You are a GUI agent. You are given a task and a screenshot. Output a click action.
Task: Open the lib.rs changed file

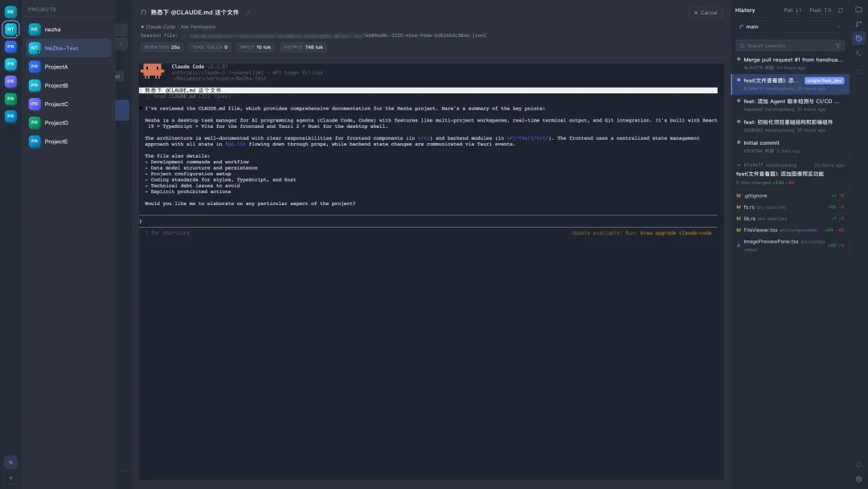790,219
